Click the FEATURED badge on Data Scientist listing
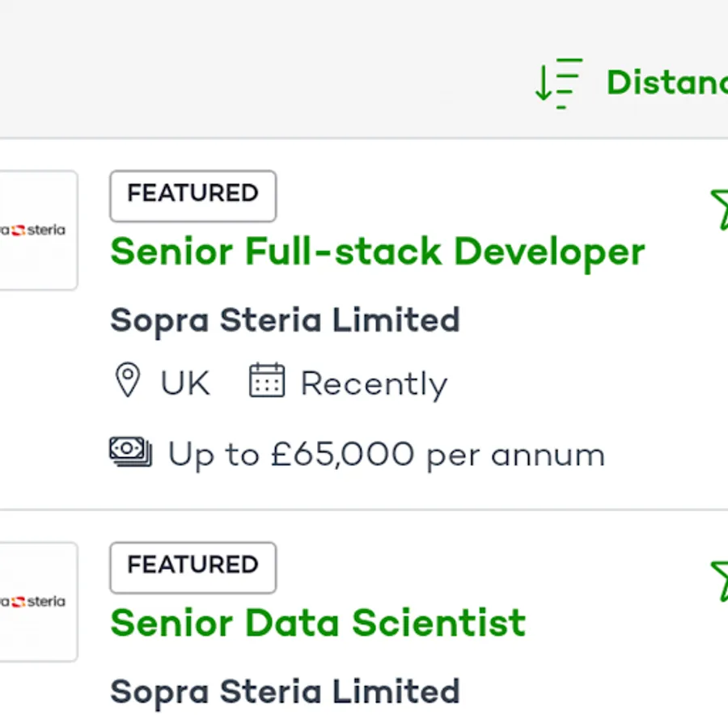728x728 pixels. (x=193, y=565)
